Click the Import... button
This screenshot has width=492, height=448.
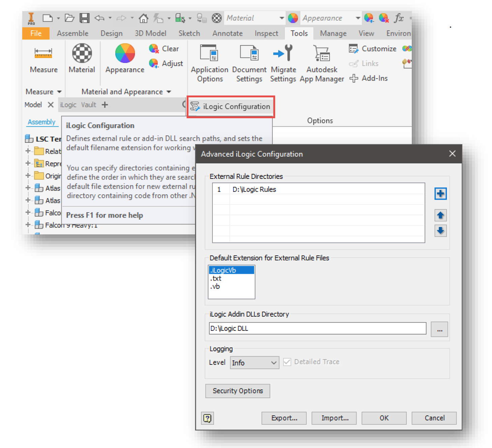click(334, 418)
